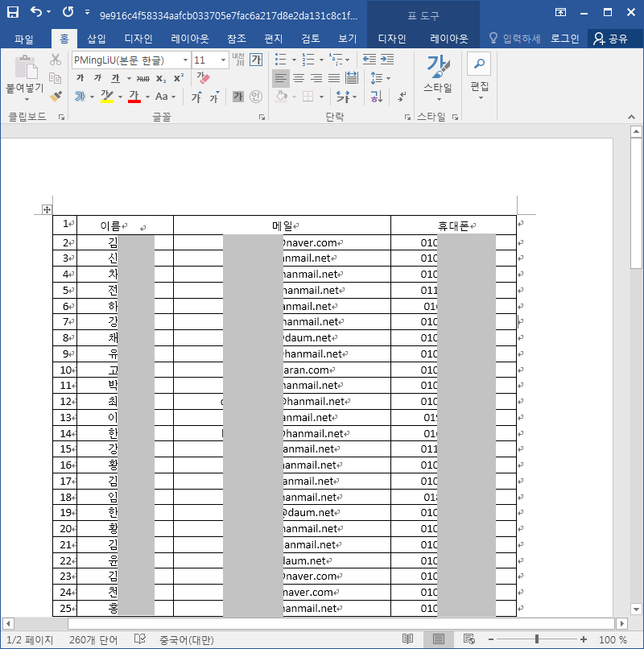Click the 로그인 sign-in link
The height and width of the screenshot is (649, 644).
564,39
